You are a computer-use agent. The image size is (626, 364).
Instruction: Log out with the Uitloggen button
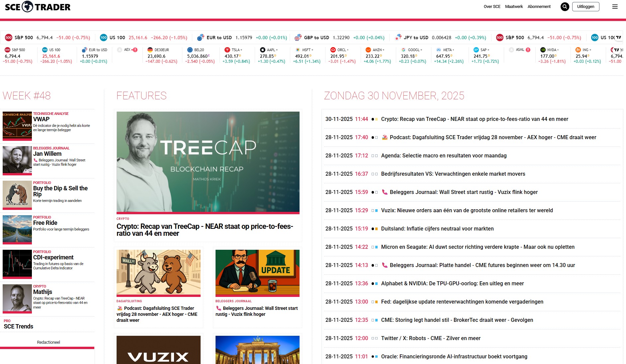(585, 7)
